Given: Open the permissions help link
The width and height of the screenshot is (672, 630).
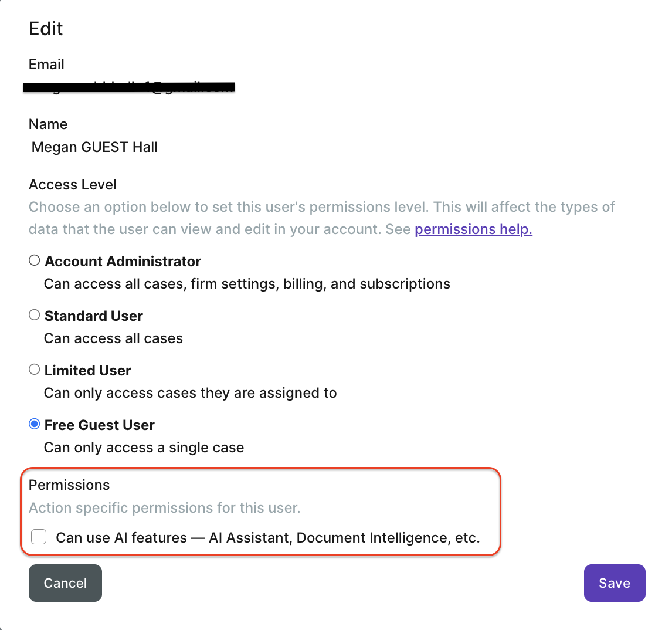Looking at the screenshot, I should pyautogui.click(x=473, y=229).
